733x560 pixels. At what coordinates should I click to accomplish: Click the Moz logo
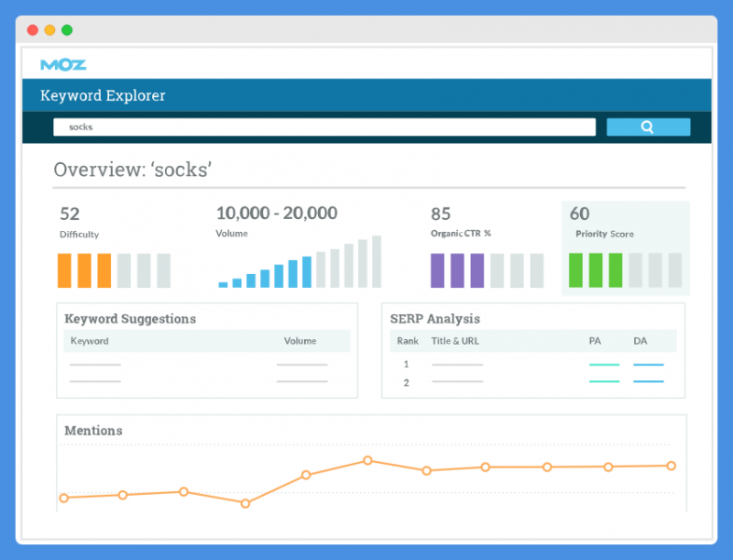(63, 64)
